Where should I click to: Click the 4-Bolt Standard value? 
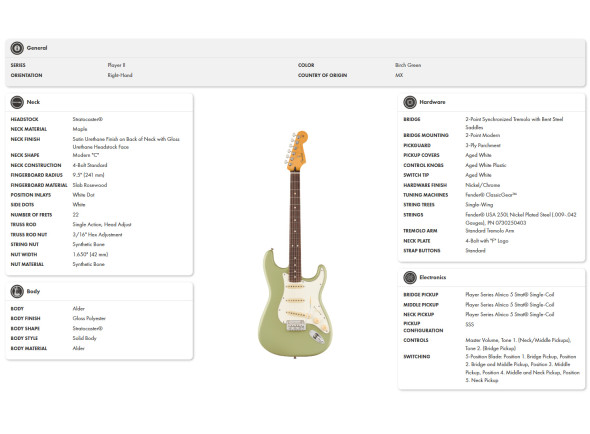(90, 165)
